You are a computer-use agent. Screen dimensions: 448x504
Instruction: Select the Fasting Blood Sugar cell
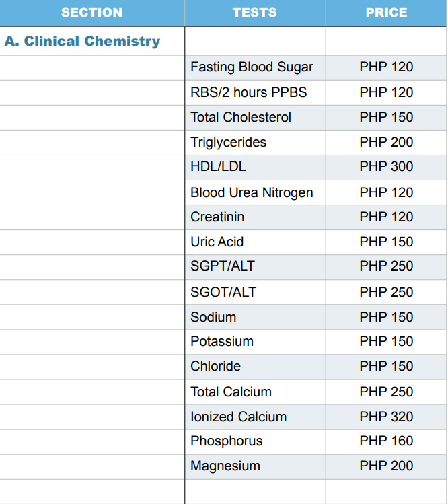252,67
